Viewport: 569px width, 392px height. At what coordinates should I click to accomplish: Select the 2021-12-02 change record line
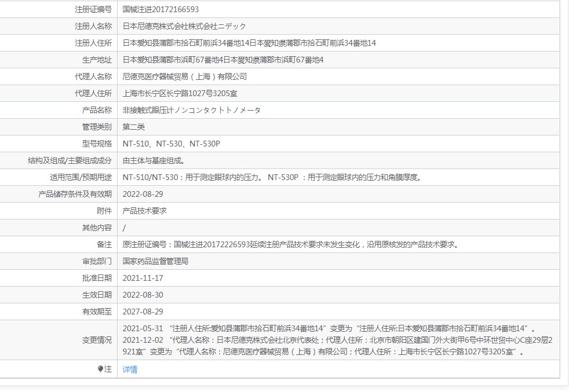pos(337,346)
